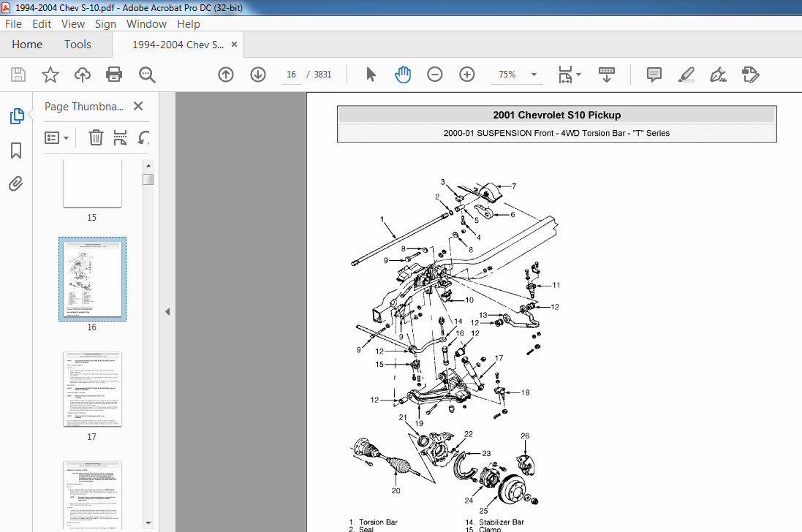Image resolution: width=802 pixels, height=532 pixels.
Task: Open the Sign document tool
Action: point(718,75)
